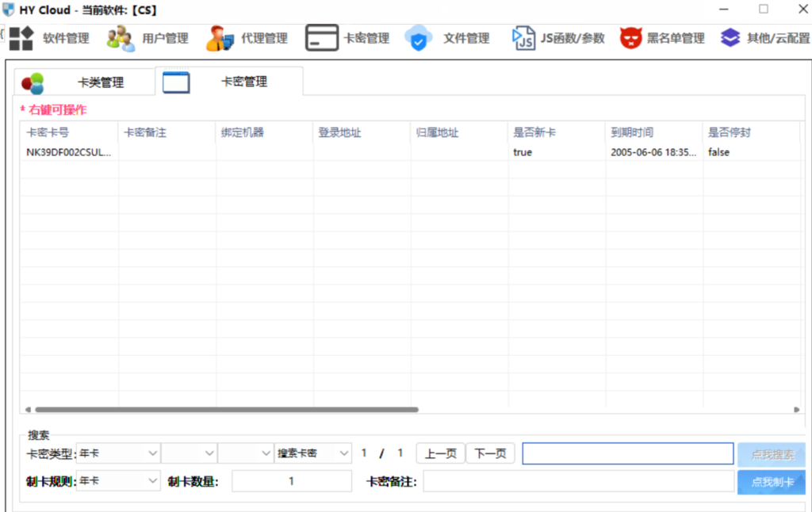
Task: Click the JS函数/参数 file icon
Action: click(523, 38)
